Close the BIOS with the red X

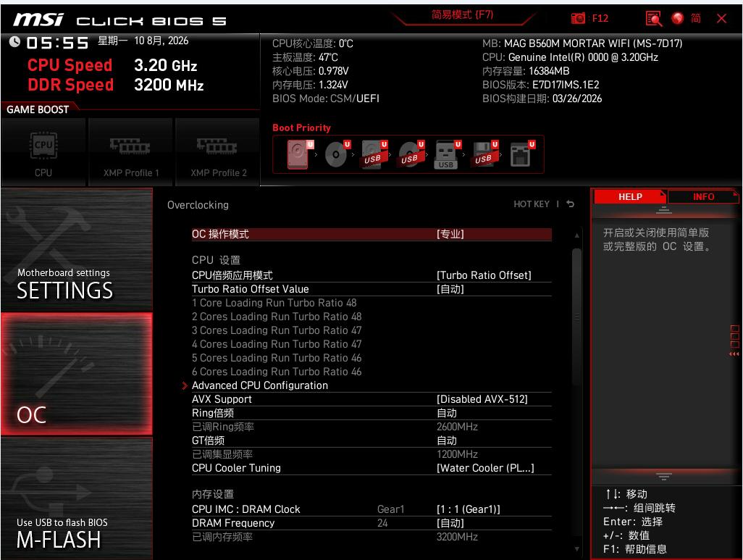pyautogui.click(x=722, y=19)
